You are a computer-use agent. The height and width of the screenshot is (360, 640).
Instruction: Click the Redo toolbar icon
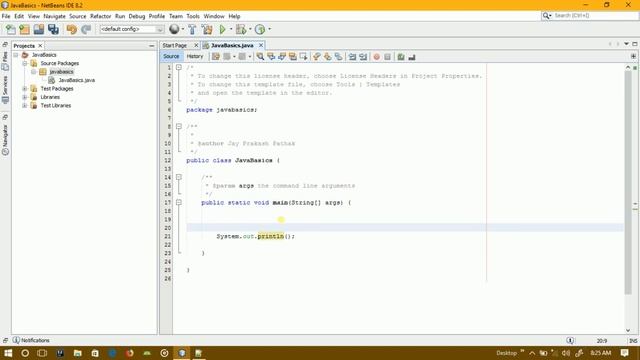click(x=86, y=29)
